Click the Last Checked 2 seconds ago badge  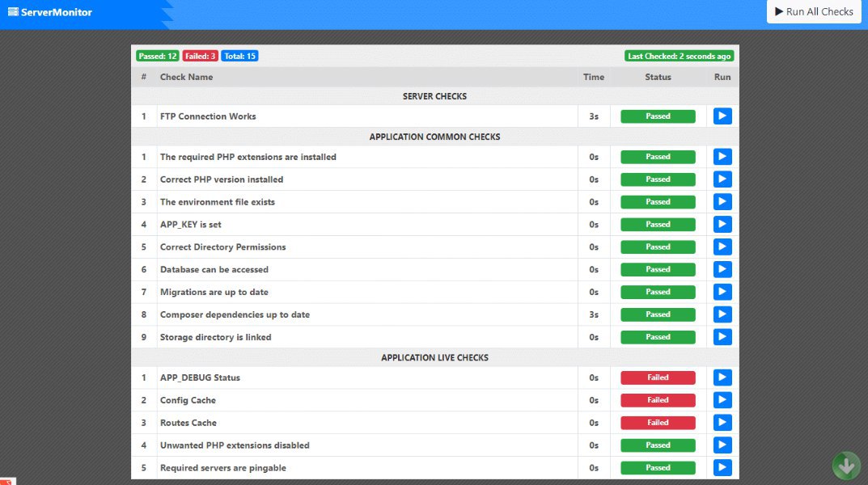680,56
